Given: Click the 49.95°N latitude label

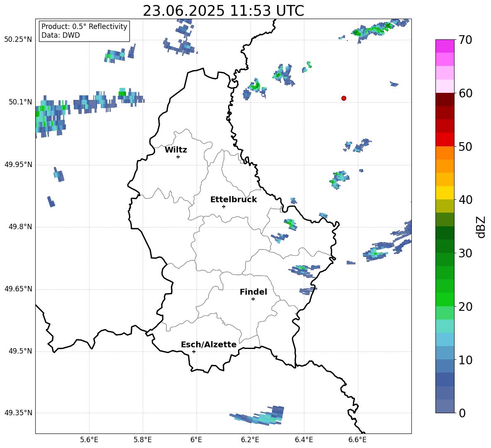Looking at the screenshot, I should (x=18, y=165).
